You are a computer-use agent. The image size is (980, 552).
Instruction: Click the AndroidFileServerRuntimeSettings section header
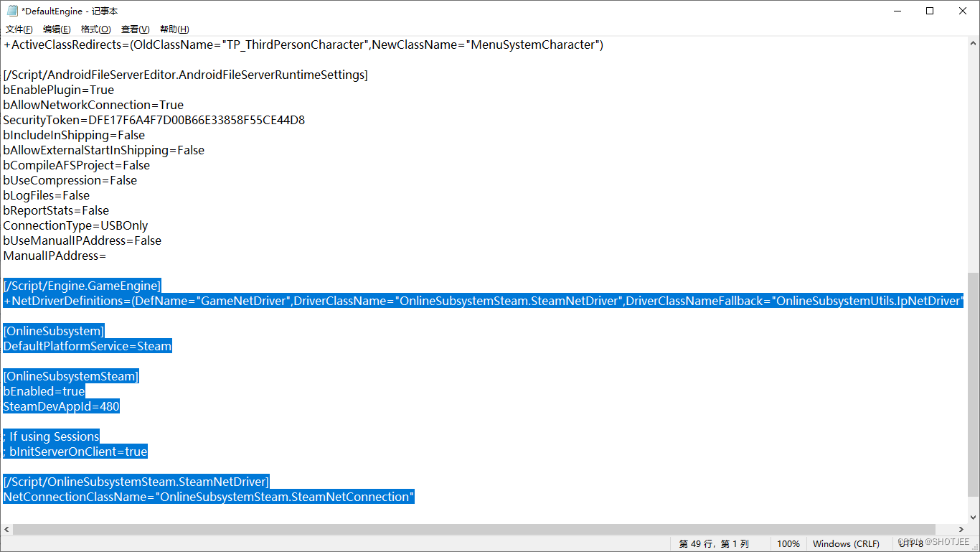click(x=185, y=75)
